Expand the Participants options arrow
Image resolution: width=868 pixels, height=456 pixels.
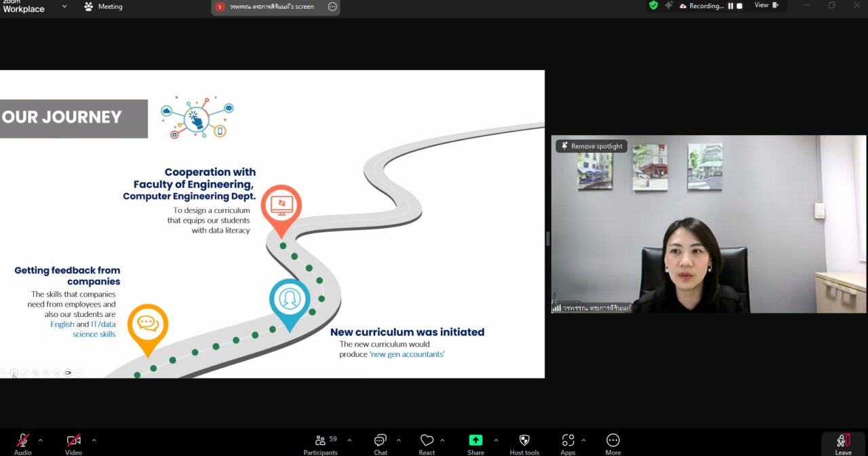(349, 440)
